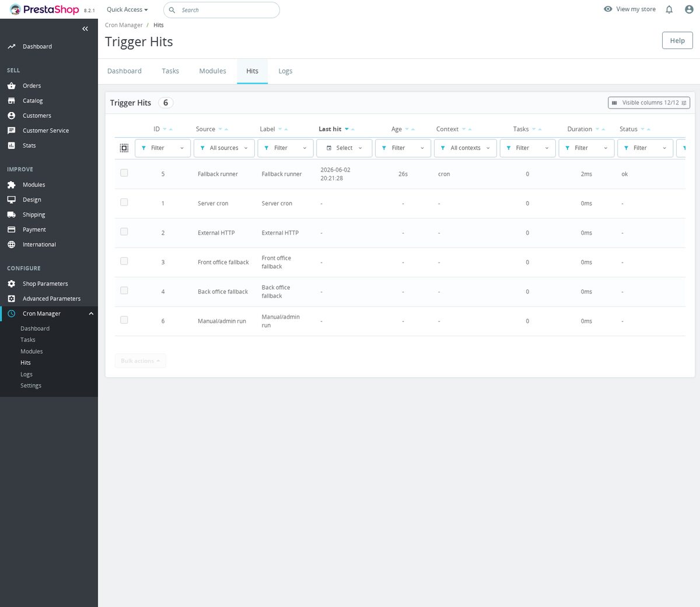Open the Duration filter dropdown
This screenshot has width=700, height=607.
tap(586, 148)
